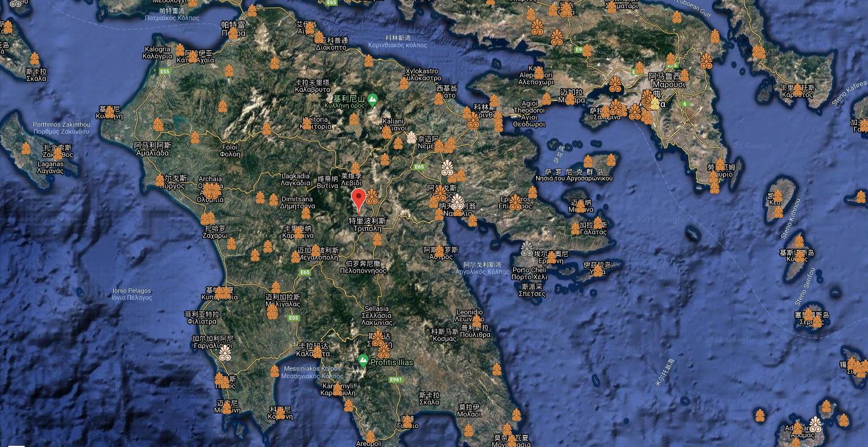868x447 pixels.
Task: Select the orange marker on Leonidio
Action: tap(477, 321)
